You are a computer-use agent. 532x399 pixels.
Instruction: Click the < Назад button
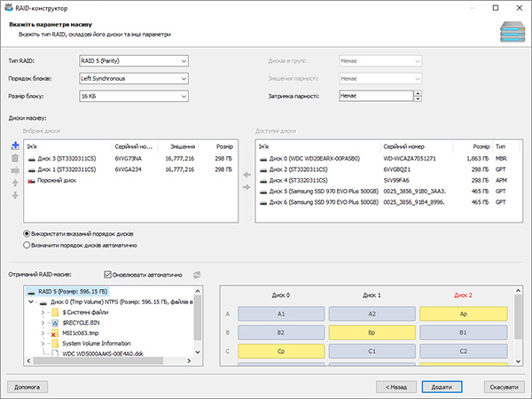click(396, 387)
